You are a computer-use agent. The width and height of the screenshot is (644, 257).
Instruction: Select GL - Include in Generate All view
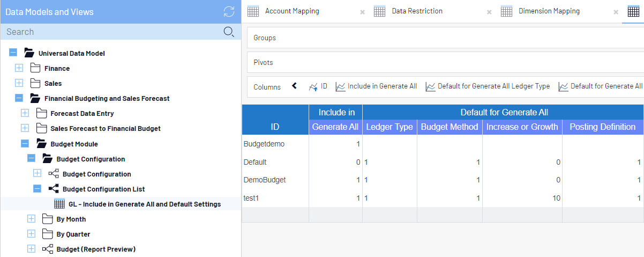144,204
